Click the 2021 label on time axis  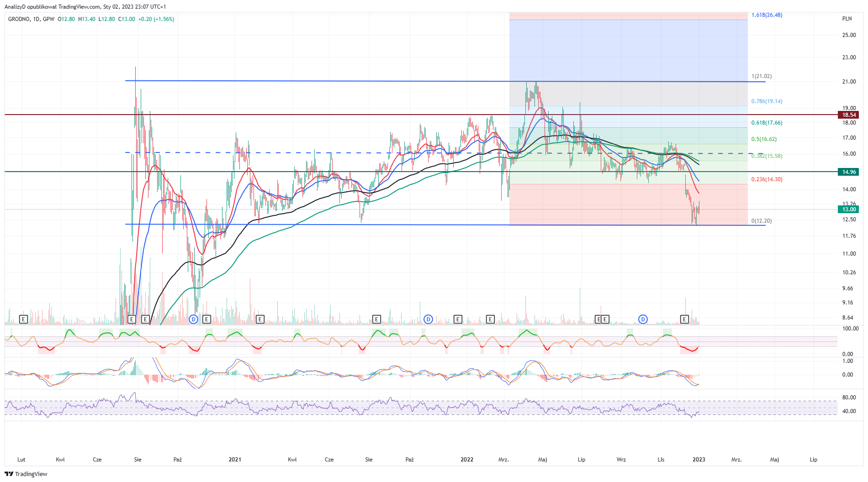[x=235, y=460]
